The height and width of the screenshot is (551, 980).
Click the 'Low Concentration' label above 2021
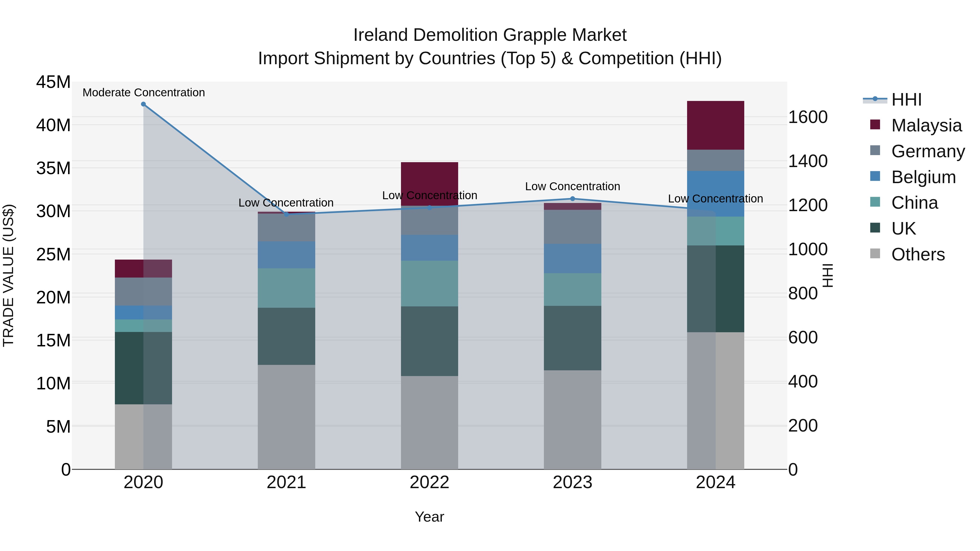pyautogui.click(x=286, y=203)
